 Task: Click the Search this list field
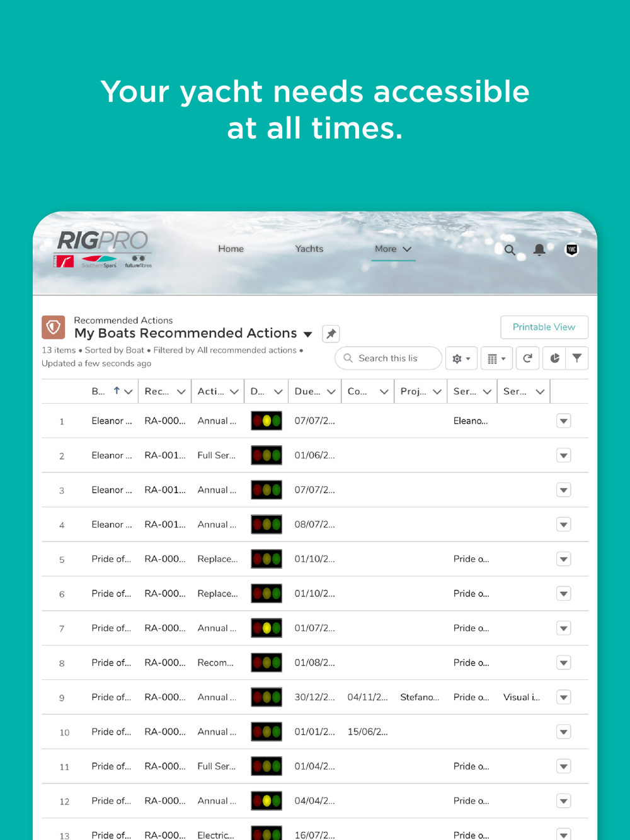coord(388,358)
